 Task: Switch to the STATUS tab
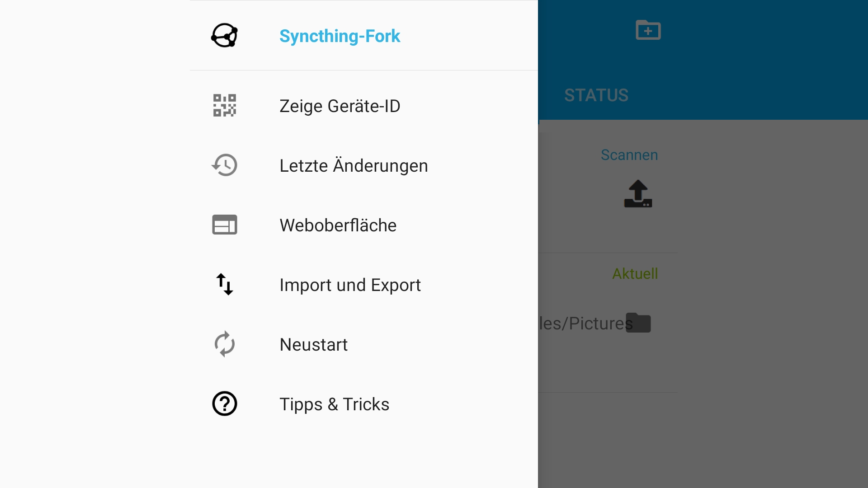pyautogui.click(x=596, y=95)
